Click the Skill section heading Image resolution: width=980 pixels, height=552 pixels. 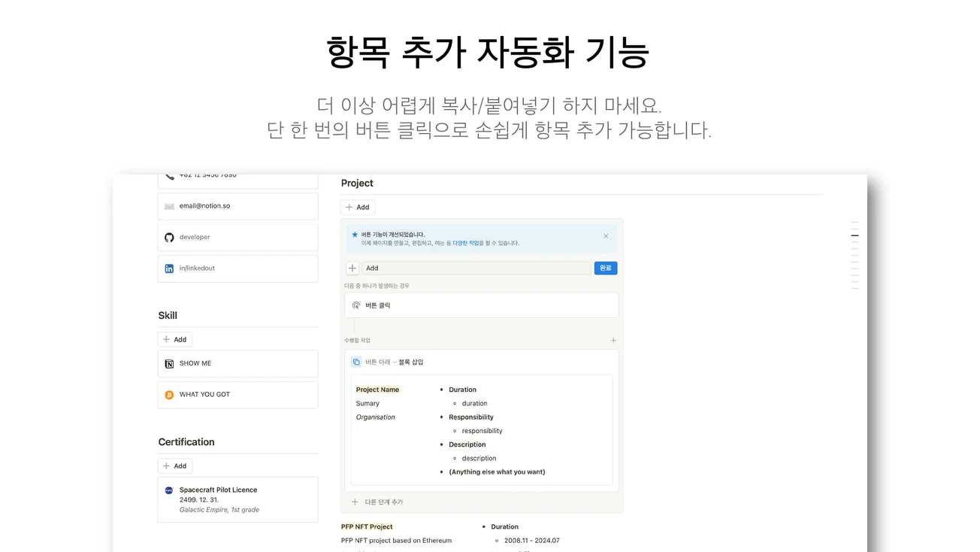168,315
